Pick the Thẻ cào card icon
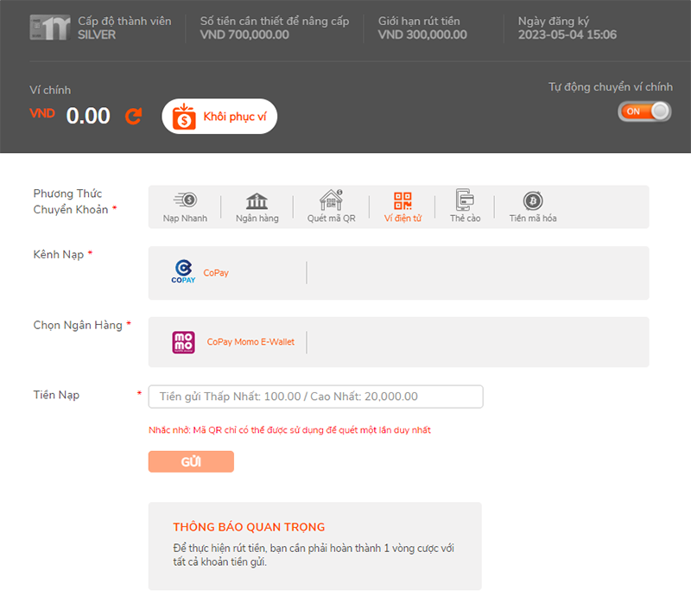The image size is (691, 616). (465, 200)
